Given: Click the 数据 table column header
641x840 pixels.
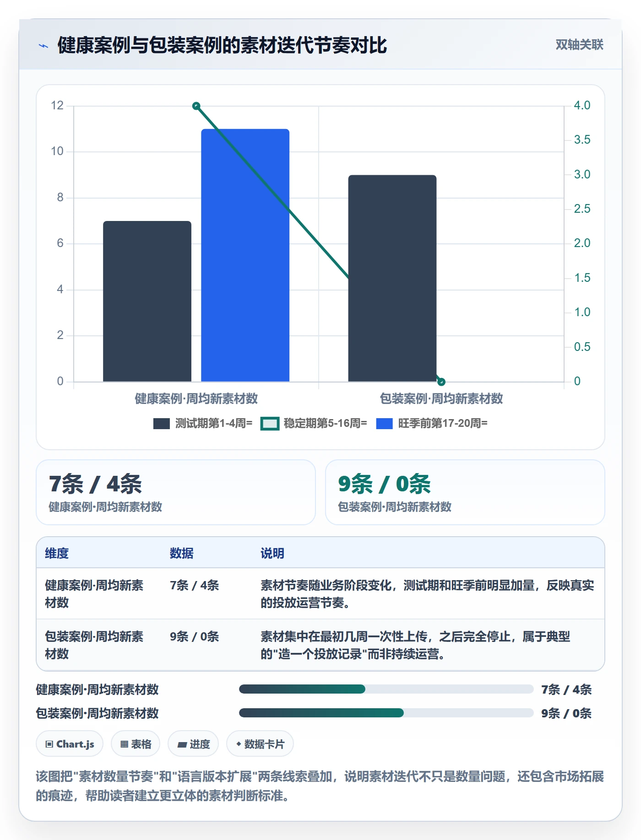Looking at the screenshot, I should 181,553.
